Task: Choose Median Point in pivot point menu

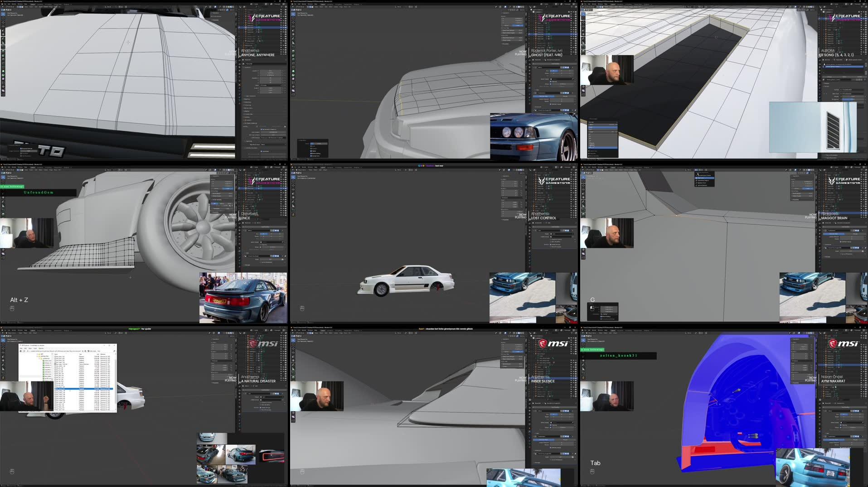Action: (704, 183)
